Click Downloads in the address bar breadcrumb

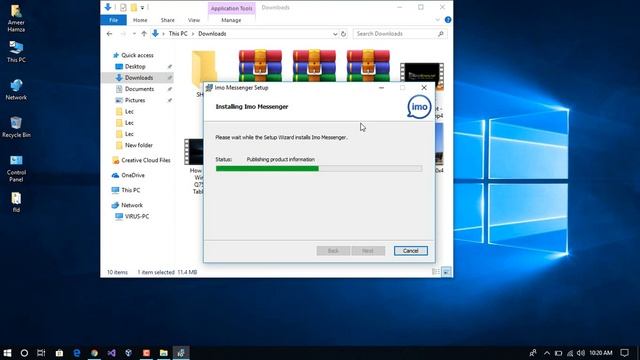[x=212, y=34]
